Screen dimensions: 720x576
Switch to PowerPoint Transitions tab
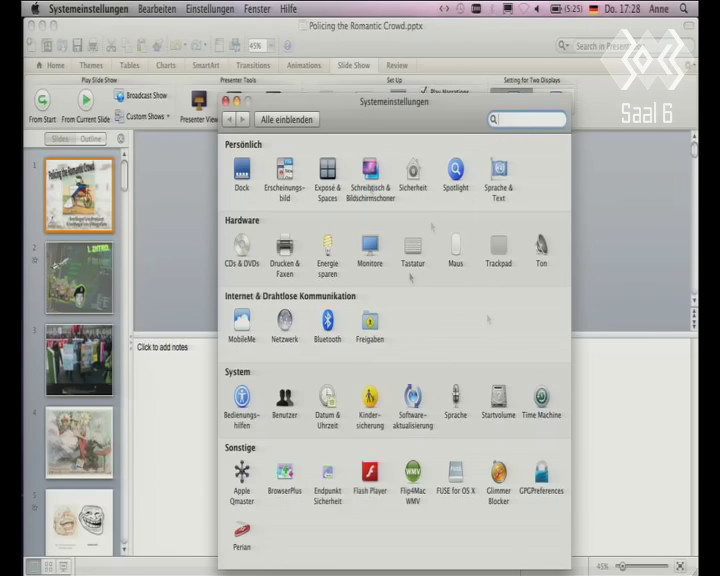tap(253, 65)
